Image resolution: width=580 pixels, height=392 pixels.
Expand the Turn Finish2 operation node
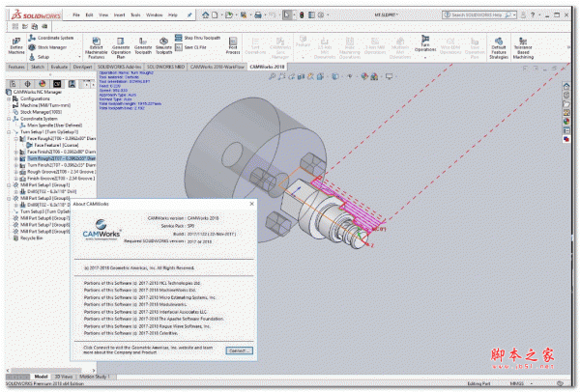[x=15, y=164]
